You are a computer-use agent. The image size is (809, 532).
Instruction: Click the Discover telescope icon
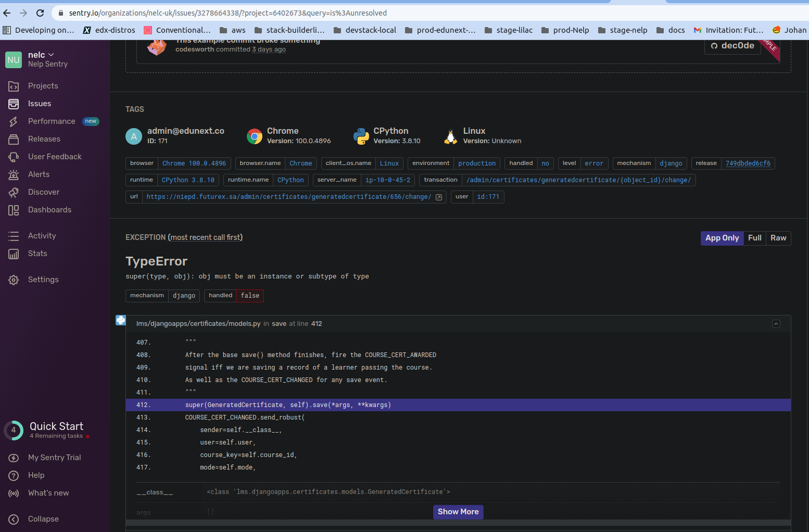(x=14, y=193)
